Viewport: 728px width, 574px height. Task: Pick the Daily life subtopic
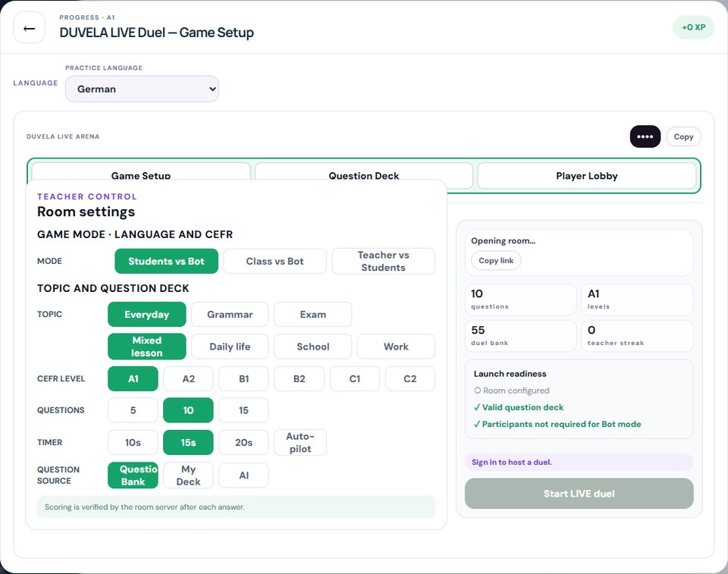click(230, 347)
